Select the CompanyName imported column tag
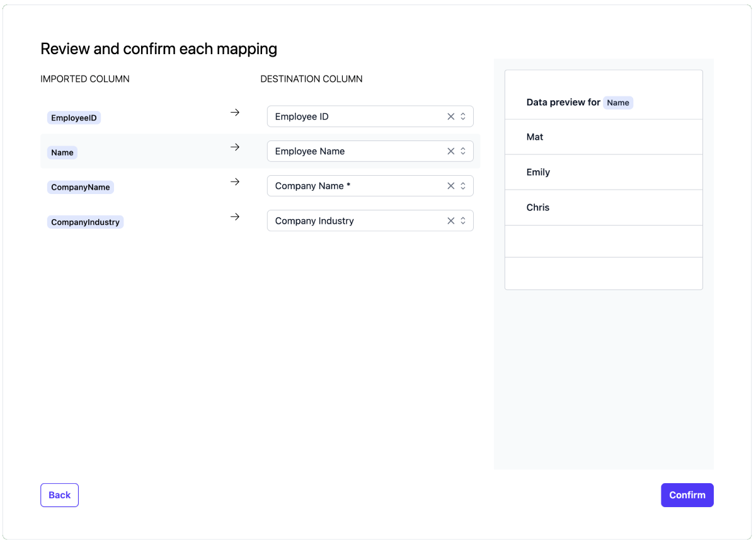 point(81,187)
